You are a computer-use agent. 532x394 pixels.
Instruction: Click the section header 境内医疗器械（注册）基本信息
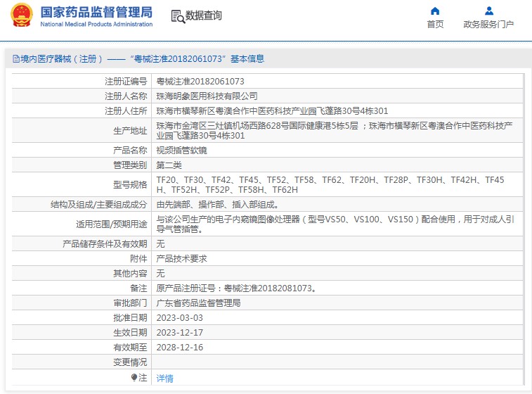(138, 59)
